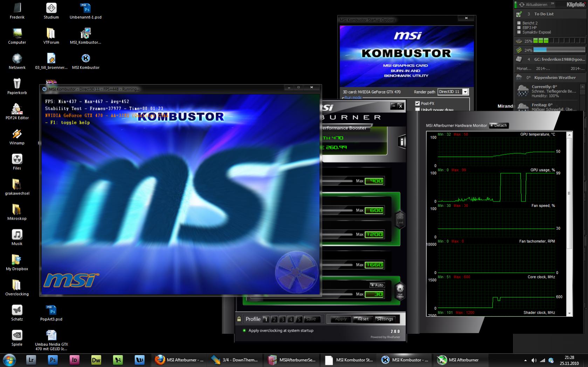The width and height of the screenshot is (588, 367).
Task: Click the User Define fan icon
Action: click(400, 291)
